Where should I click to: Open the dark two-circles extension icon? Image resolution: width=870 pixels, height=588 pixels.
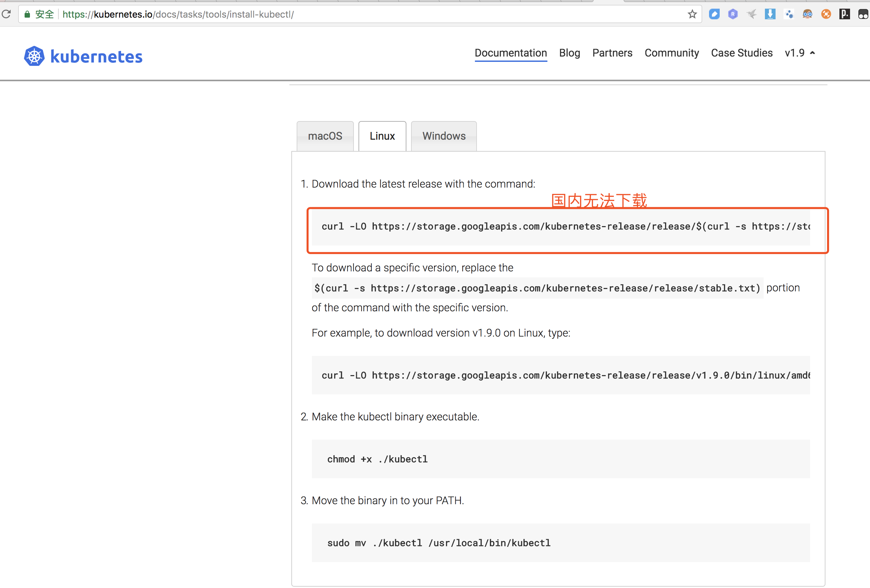(x=863, y=14)
